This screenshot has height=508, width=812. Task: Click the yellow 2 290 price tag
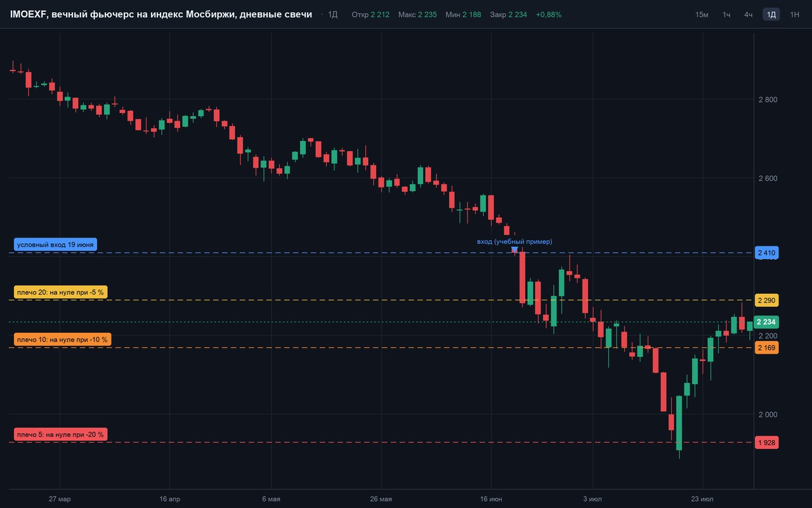[766, 300]
